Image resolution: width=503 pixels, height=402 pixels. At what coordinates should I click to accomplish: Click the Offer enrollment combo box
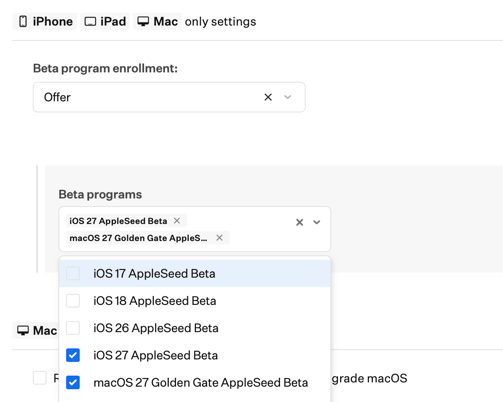pos(169,97)
